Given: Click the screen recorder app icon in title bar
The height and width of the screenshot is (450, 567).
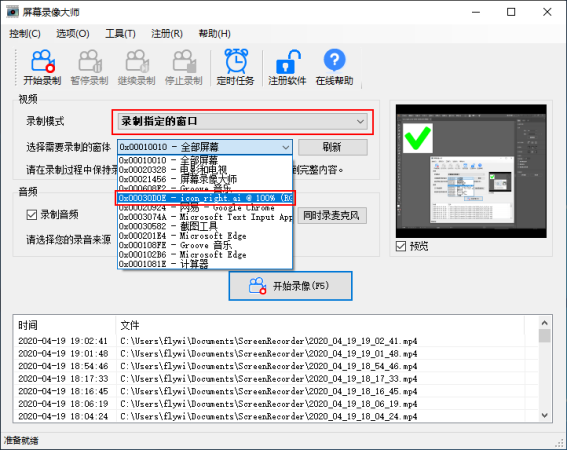Looking at the screenshot, I should pyautogui.click(x=12, y=12).
